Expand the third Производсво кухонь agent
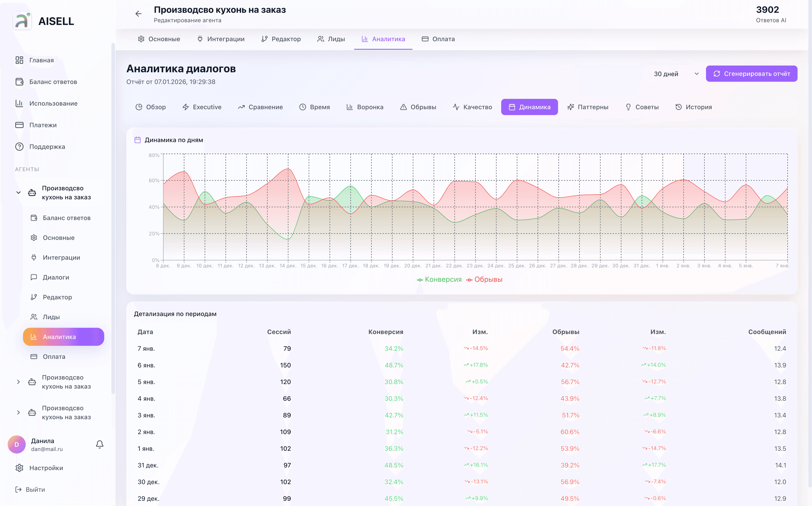 18,412
